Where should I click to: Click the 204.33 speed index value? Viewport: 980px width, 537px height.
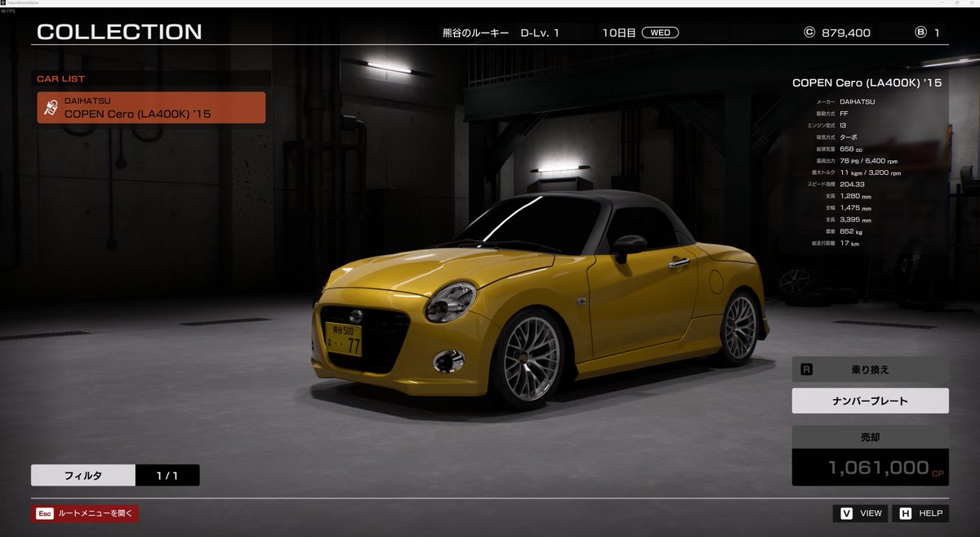point(852,184)
